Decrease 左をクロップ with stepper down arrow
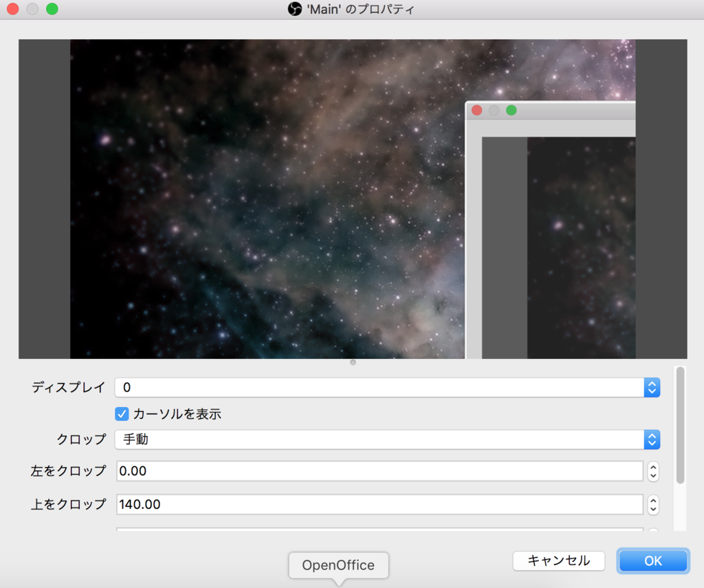704x588 pixels. point(653,476)
